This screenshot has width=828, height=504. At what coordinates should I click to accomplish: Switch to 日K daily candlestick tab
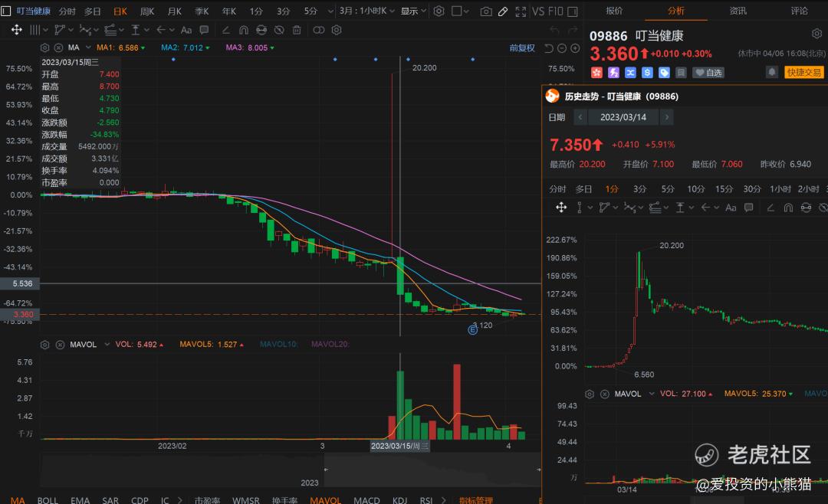coord(120,11)
